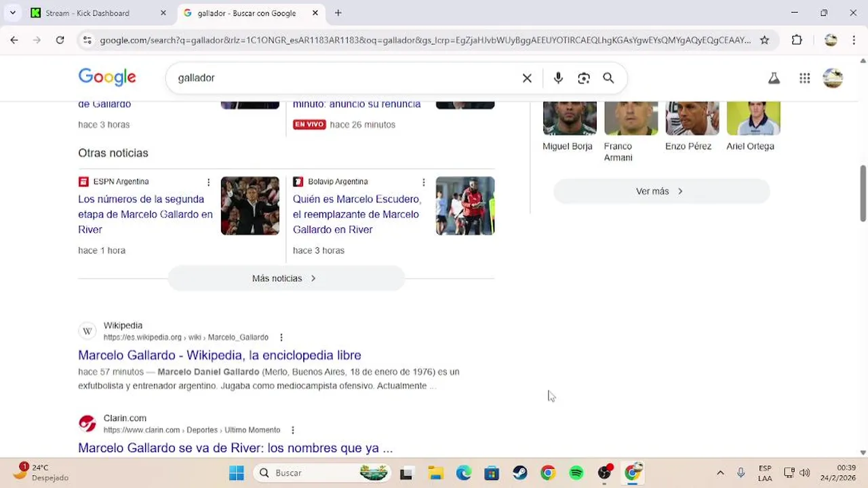Go back with the browser back arrow

coord(14,40)
